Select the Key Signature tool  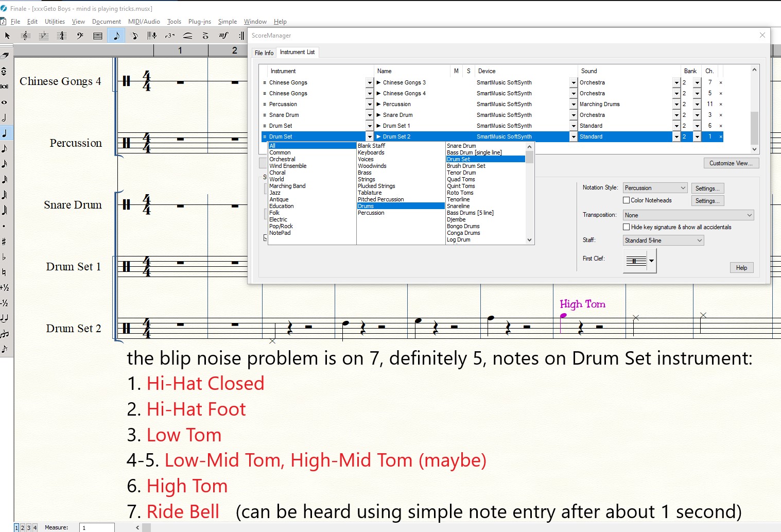[x=44, y=36]
